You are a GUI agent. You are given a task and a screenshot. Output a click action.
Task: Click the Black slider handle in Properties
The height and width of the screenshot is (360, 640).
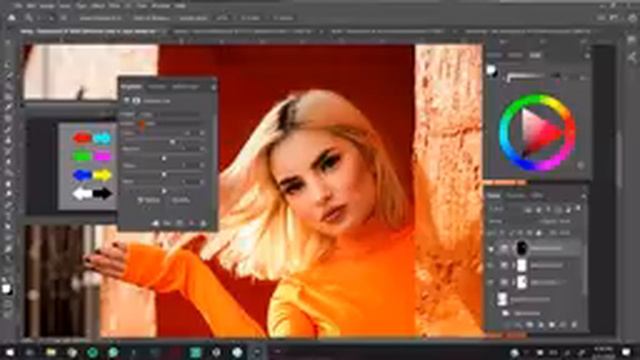pos(164,191)
